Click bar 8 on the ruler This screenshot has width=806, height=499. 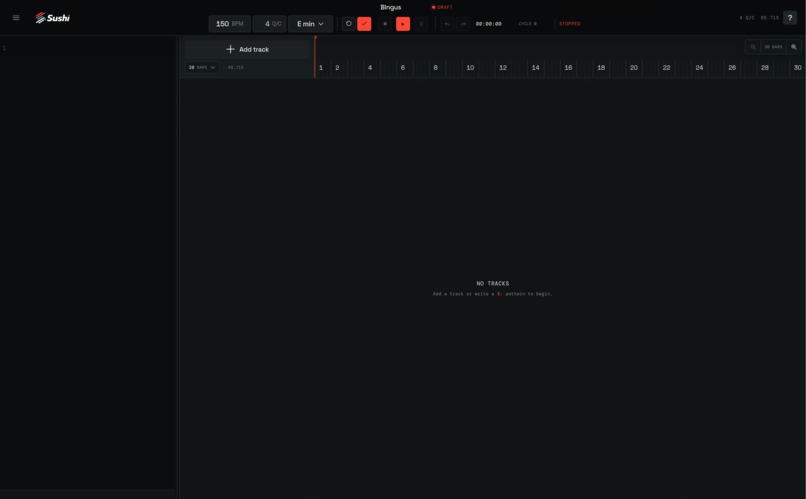coord(435,67)
